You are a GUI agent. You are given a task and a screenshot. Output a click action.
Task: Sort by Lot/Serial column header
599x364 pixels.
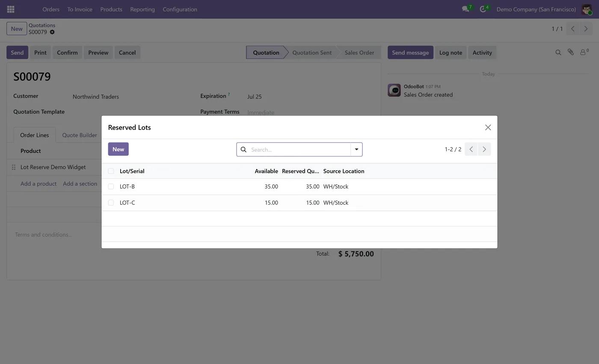click(x=132, y=171)
